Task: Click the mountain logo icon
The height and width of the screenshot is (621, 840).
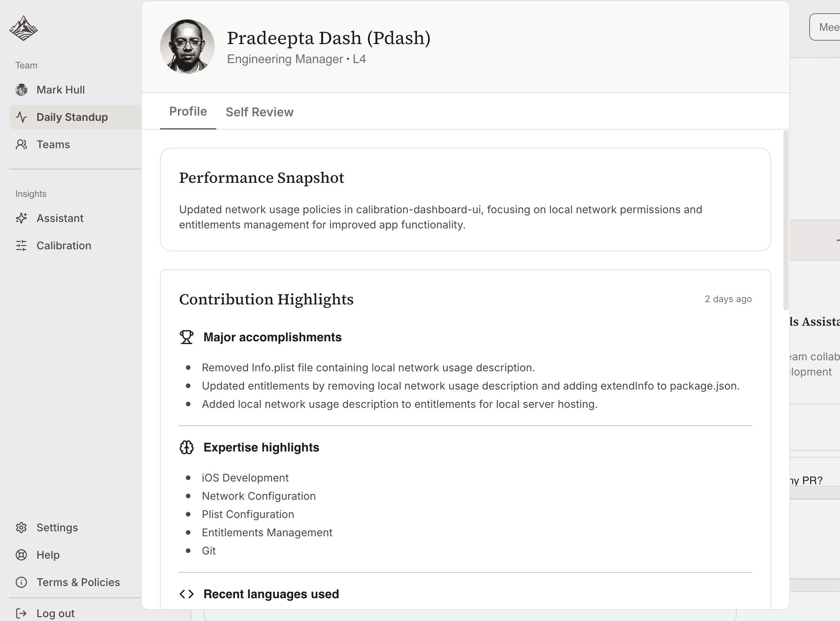Action: click(x=24, y=28)
